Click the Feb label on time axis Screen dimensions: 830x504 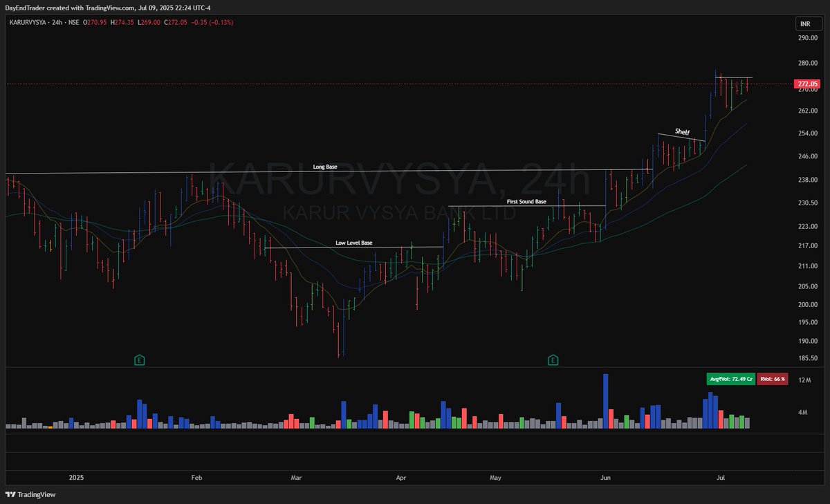196,478
